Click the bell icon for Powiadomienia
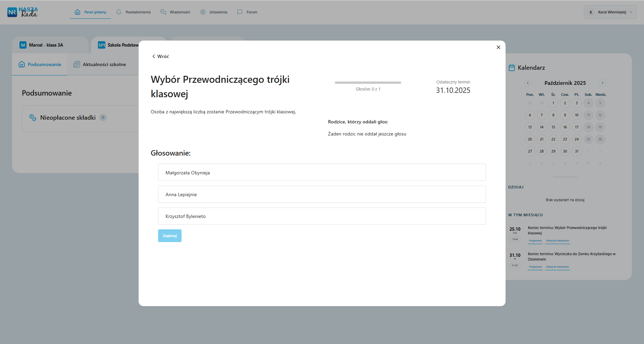 [x=119, y=12]
